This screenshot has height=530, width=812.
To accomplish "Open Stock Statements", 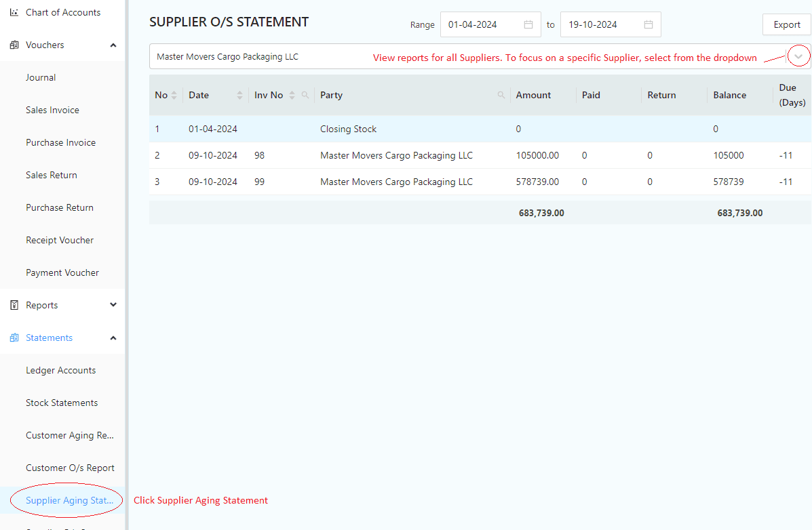I will pos(62,403).
